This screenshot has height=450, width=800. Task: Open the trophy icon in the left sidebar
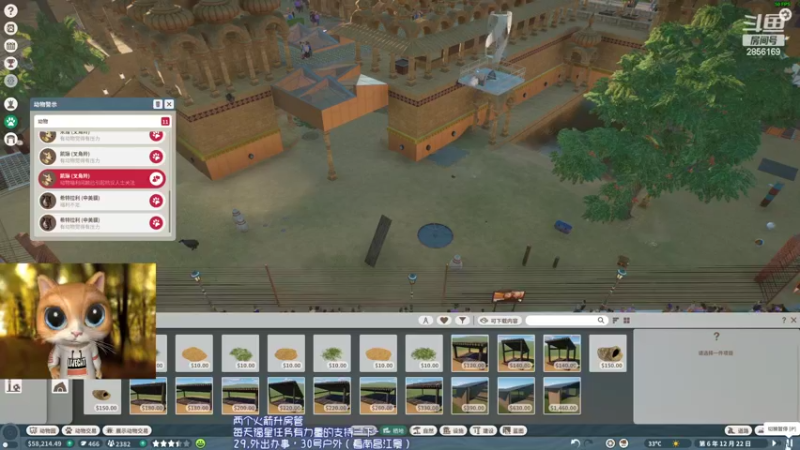pyautogui.click(x=11, y=63)
